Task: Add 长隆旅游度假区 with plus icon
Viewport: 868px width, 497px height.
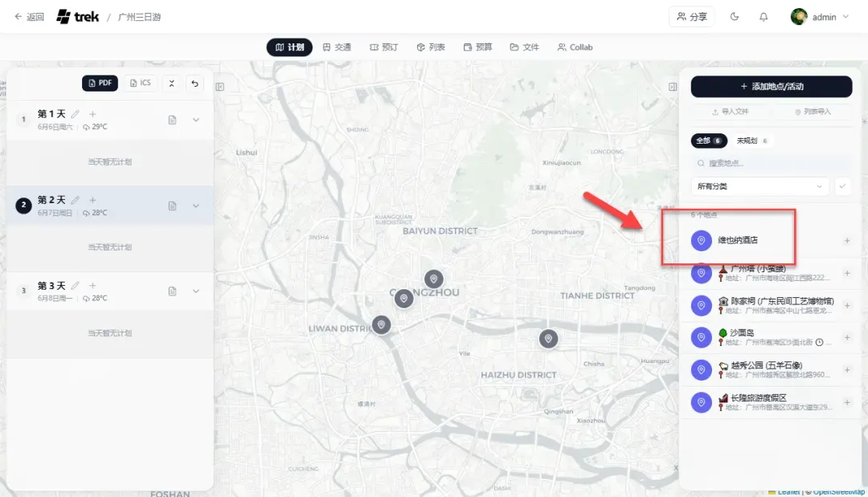Action: (847, 402)
